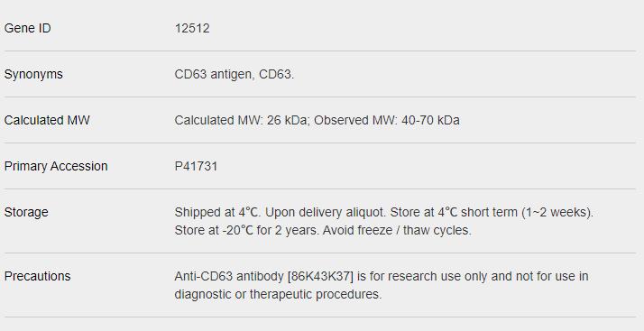Click the diagnostic or therapeutic procedures line
The height and width of the screenshot is (331, 644).
coord(278,294)
